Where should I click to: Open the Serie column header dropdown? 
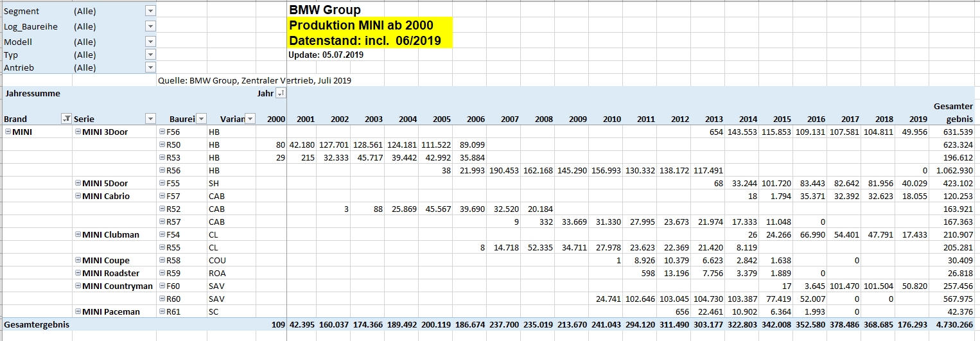click(150, 119)
